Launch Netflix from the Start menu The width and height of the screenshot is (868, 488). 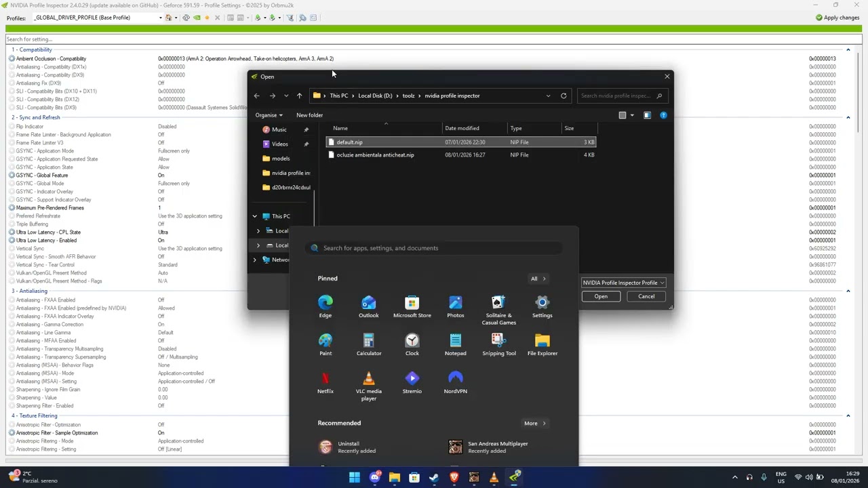click(325, 382)
